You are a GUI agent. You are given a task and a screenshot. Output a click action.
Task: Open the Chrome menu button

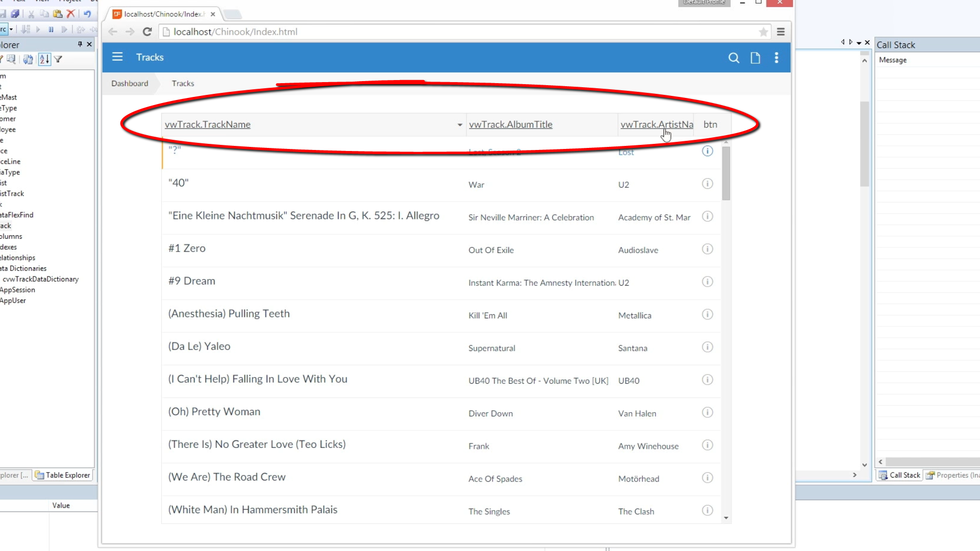click(780, 32)
